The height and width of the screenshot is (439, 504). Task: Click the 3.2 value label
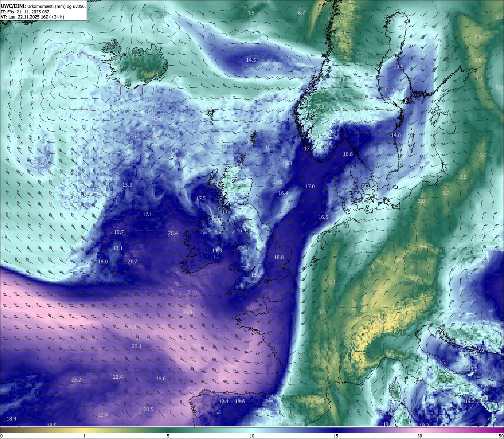446,193
